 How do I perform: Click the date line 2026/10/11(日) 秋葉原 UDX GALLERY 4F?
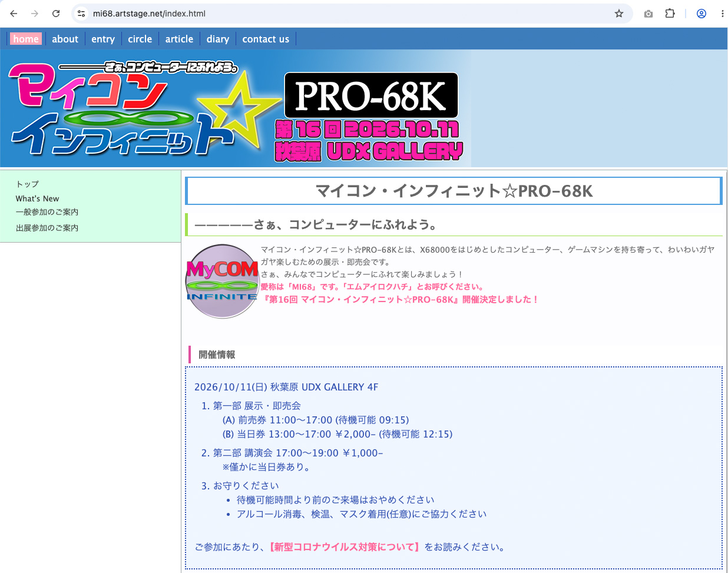pos(286,387)
